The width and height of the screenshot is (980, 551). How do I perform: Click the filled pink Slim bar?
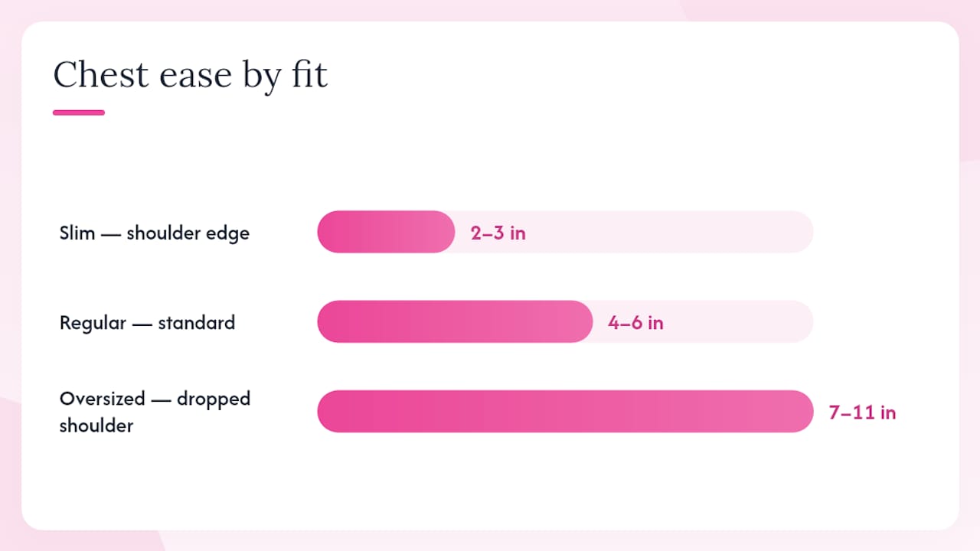pyautogui.click(x=386, y=232)
